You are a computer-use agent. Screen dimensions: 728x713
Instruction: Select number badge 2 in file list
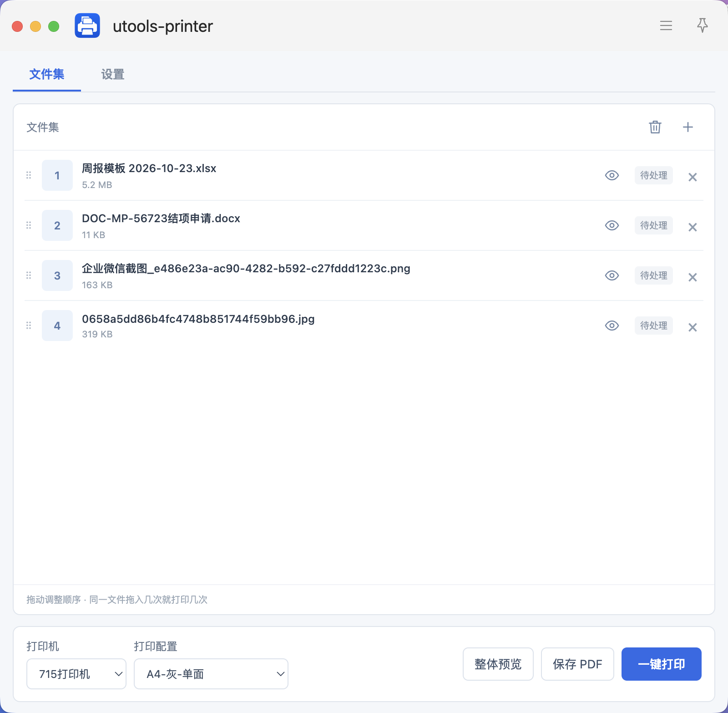click(x=57, y=225)
